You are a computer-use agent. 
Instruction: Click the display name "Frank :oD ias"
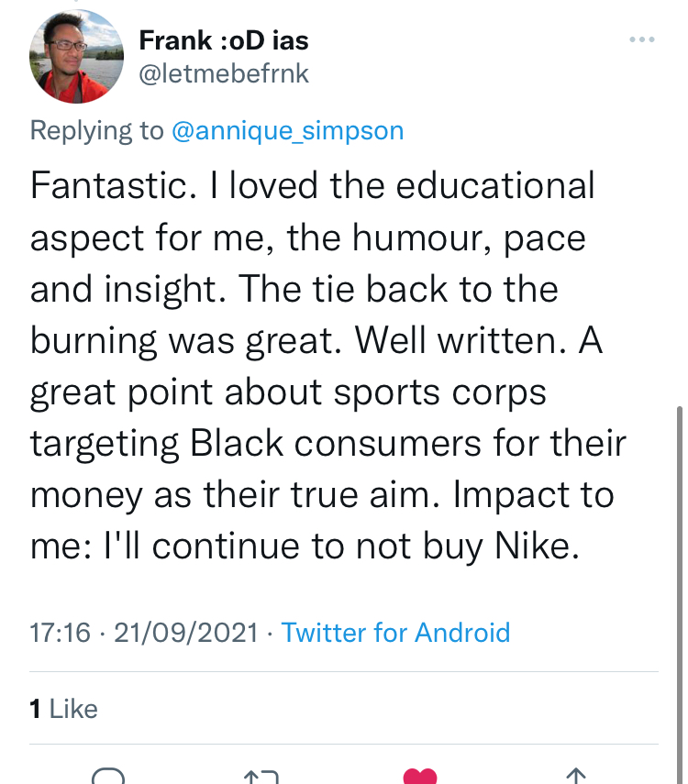224,39
